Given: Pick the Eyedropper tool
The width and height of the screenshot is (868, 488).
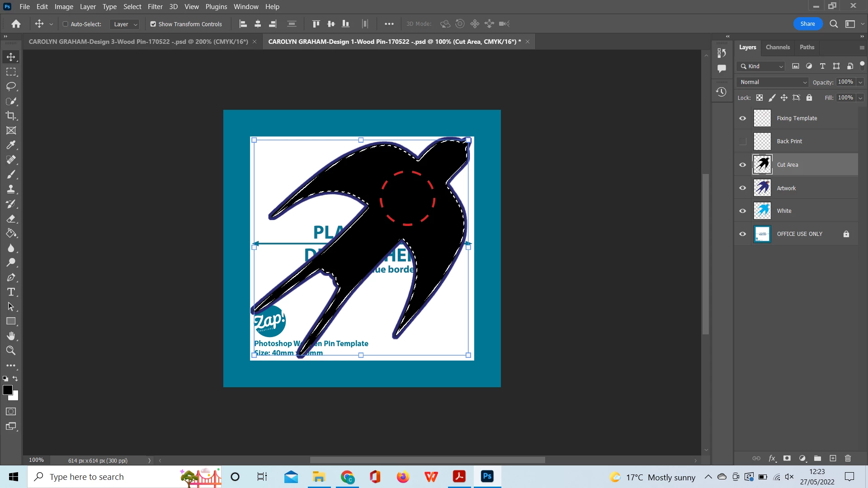Looking at the screenshot, I should click(x=11, y=145).
